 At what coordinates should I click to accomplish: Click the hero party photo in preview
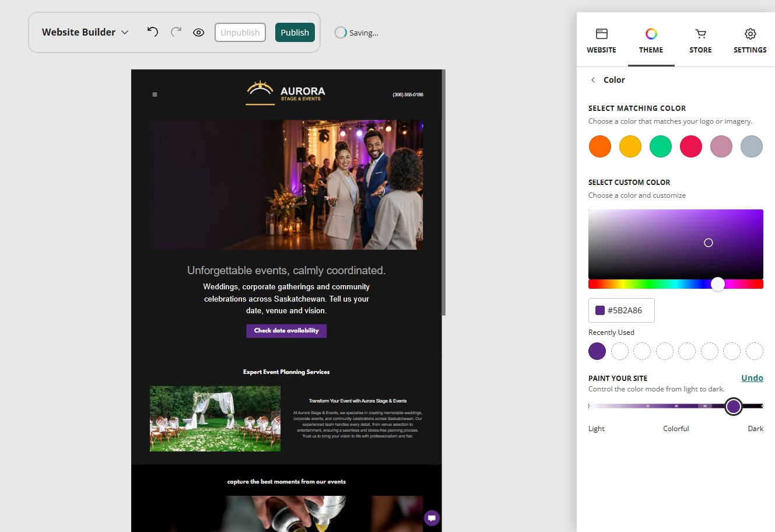286,185
